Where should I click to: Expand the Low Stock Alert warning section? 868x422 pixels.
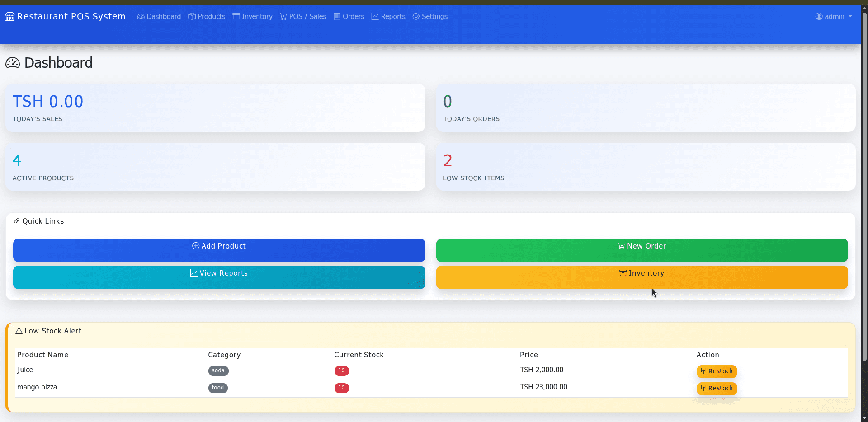click(x=48, y=331)
